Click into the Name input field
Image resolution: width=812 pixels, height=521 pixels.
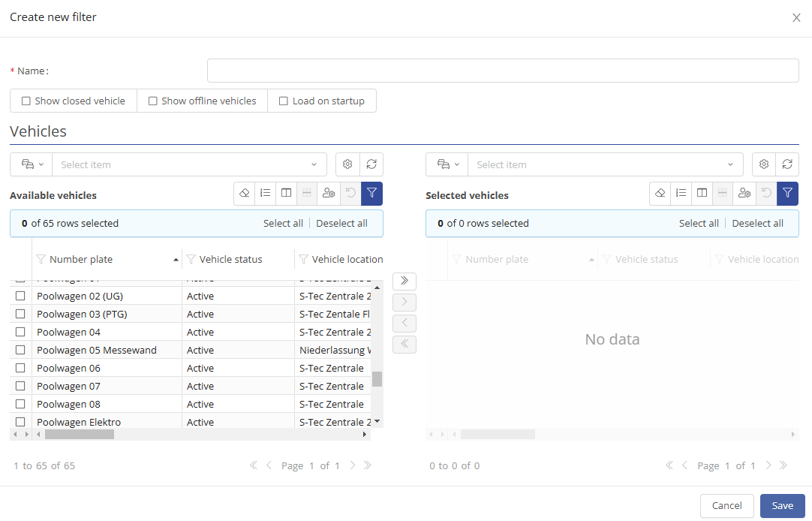click(502, 71)
